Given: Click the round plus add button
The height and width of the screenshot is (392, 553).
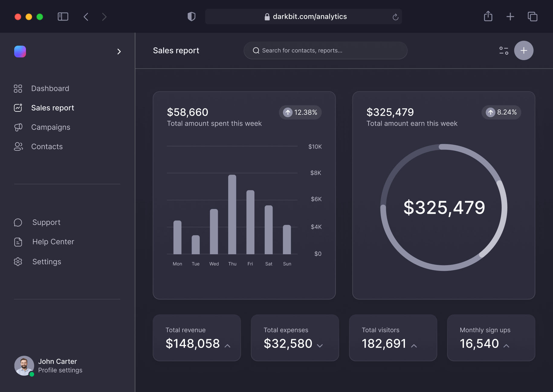Looking at the screenshot, I should (523, 50).
